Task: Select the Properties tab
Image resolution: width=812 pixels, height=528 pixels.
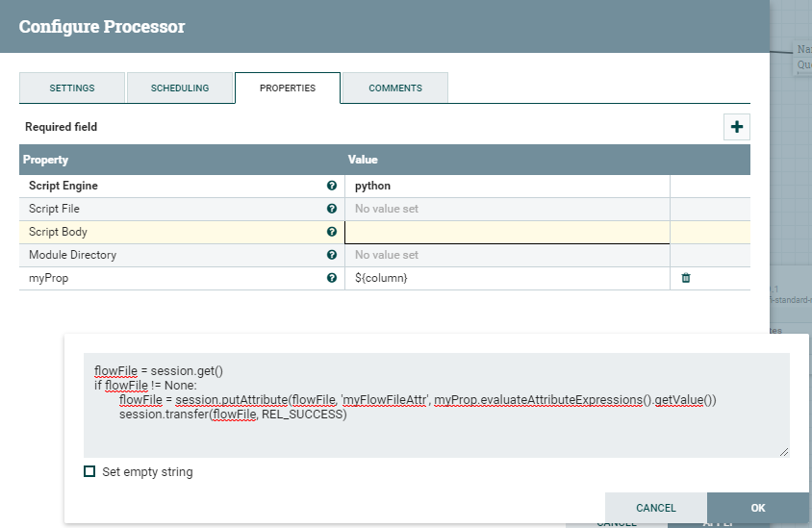Action: 288,88
